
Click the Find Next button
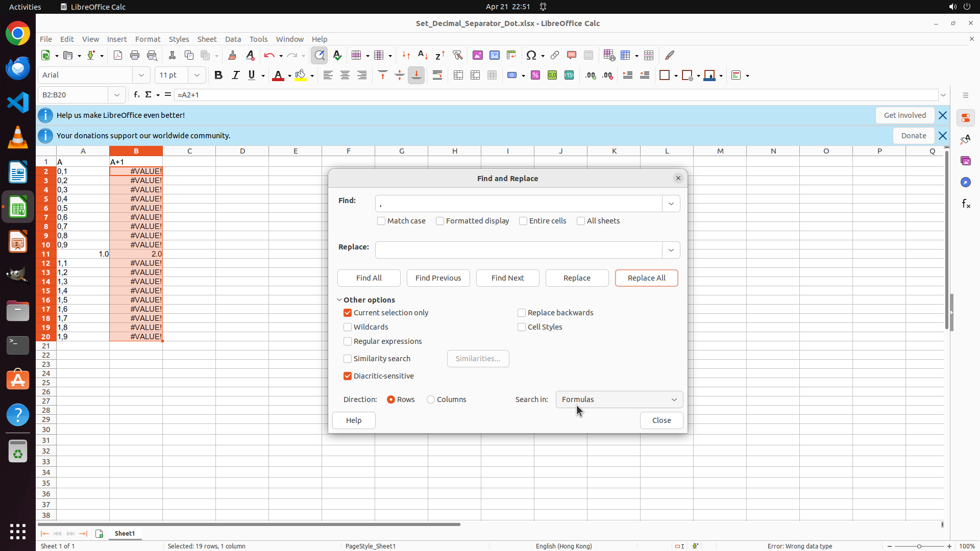coord(507,278)
